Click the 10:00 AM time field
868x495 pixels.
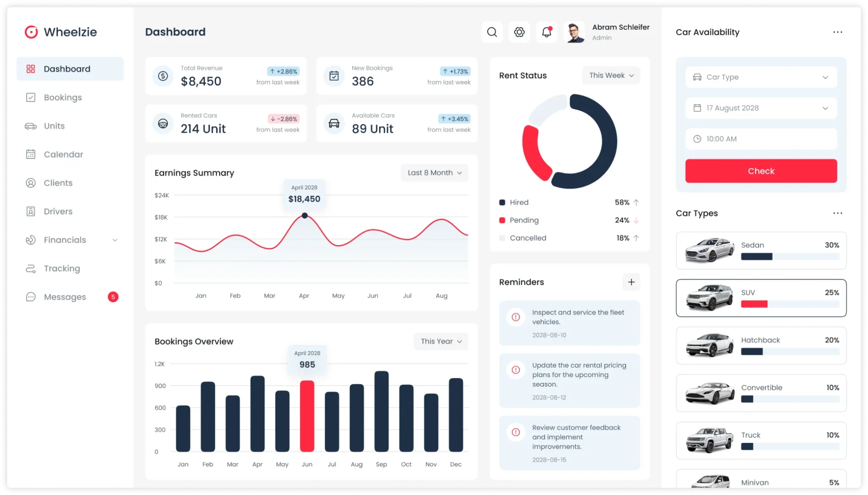click(x=761, y=139)
